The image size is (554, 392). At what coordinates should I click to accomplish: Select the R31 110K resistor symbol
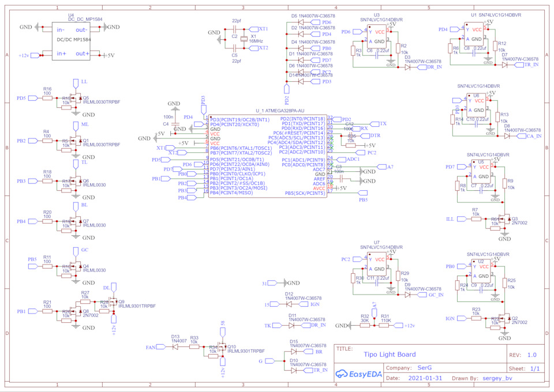coord(384,326)
